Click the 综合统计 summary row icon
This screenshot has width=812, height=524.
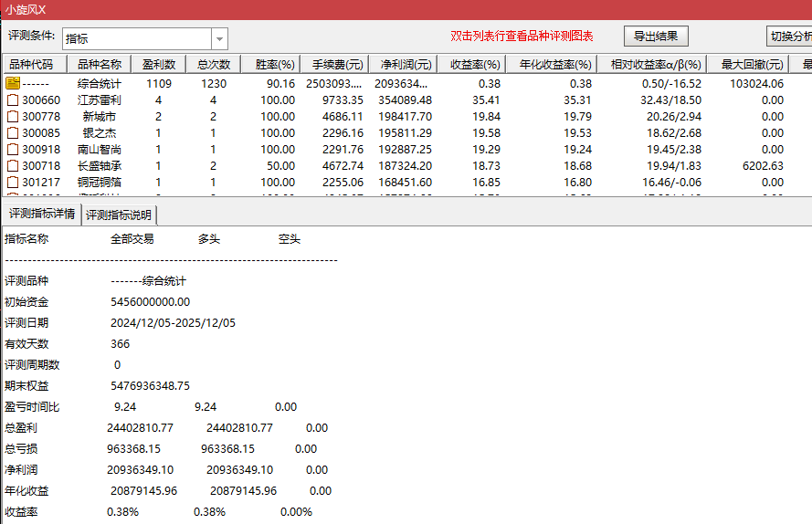coord(13,83)
